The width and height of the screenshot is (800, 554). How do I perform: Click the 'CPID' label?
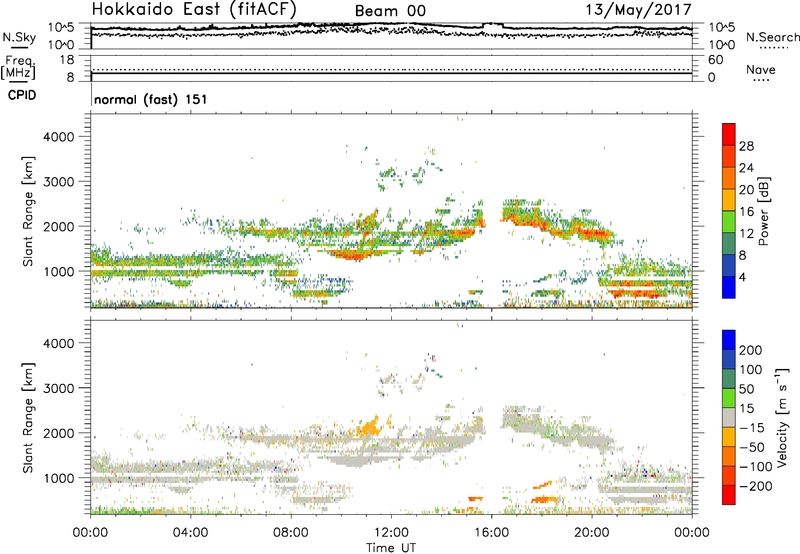coord(22,95)
